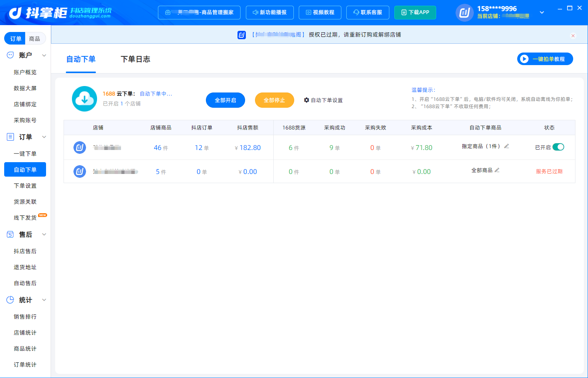
Task: Click the 全部停止 button
Action: click(274, 100)
